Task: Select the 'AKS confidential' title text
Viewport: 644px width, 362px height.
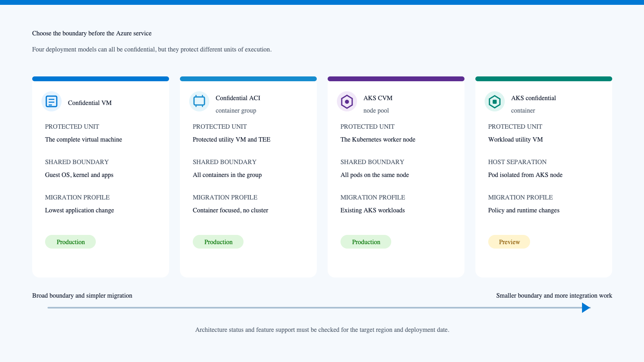Action: click(533, 98)
